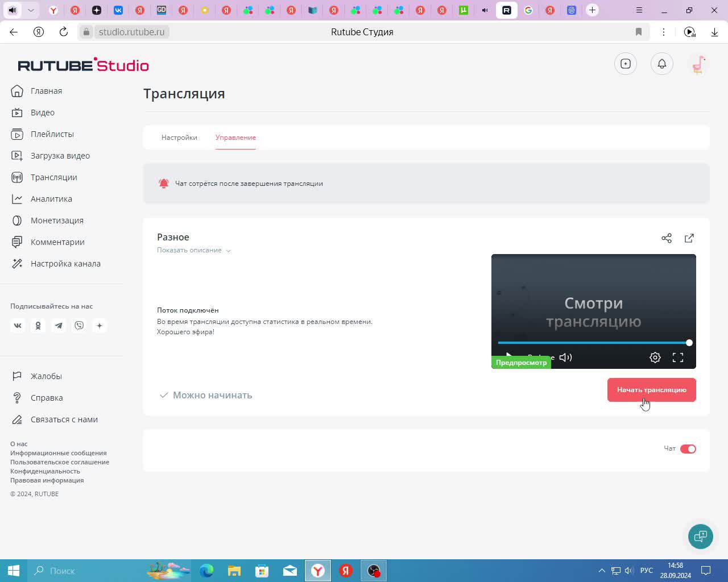Open Правовая информация link

47,480
